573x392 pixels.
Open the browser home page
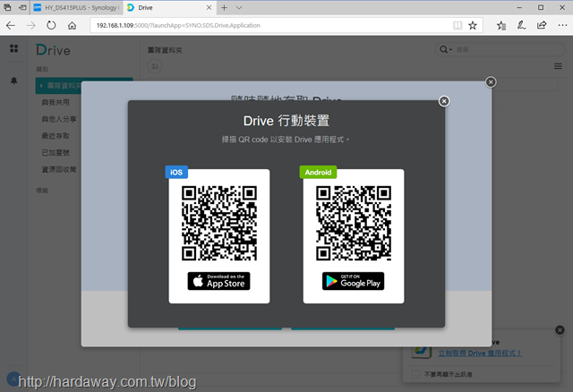click(72, 25)
